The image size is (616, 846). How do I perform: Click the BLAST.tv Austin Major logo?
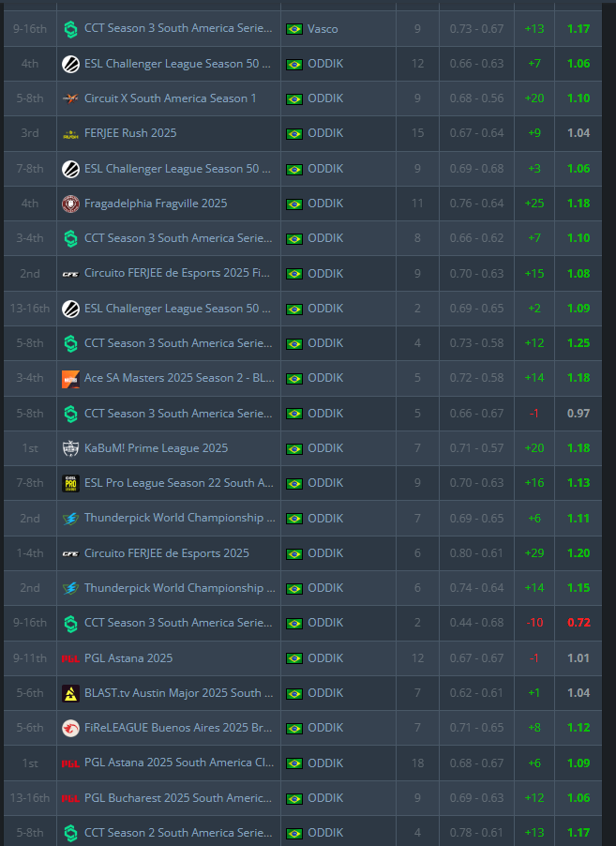click(70, 693)
